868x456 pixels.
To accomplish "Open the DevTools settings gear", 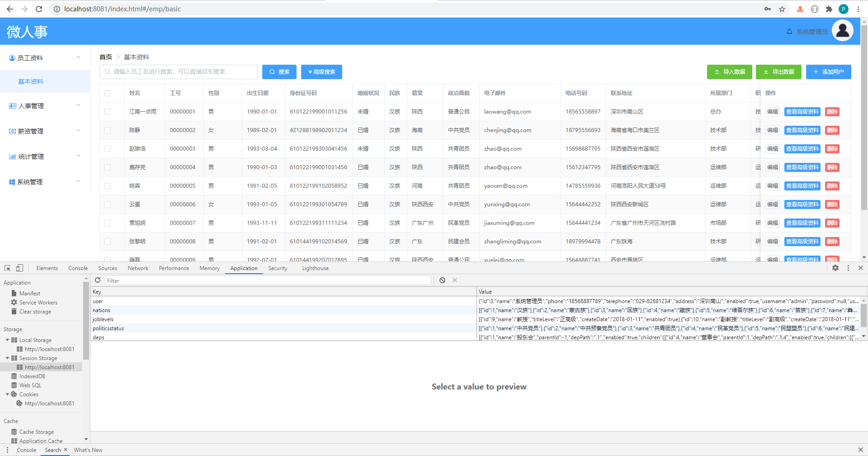I will 836,268.
